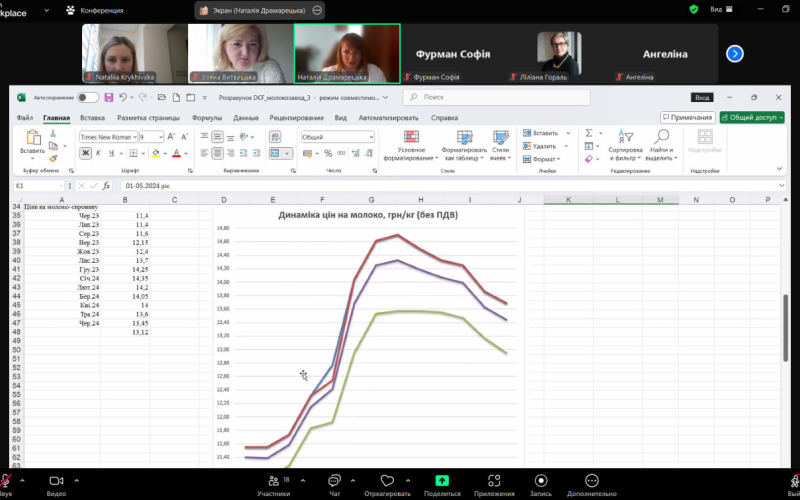Screen dimensions: 800x500
Task: Click the Excel vertical scrollbar thumb
Action: coord(786,328)
